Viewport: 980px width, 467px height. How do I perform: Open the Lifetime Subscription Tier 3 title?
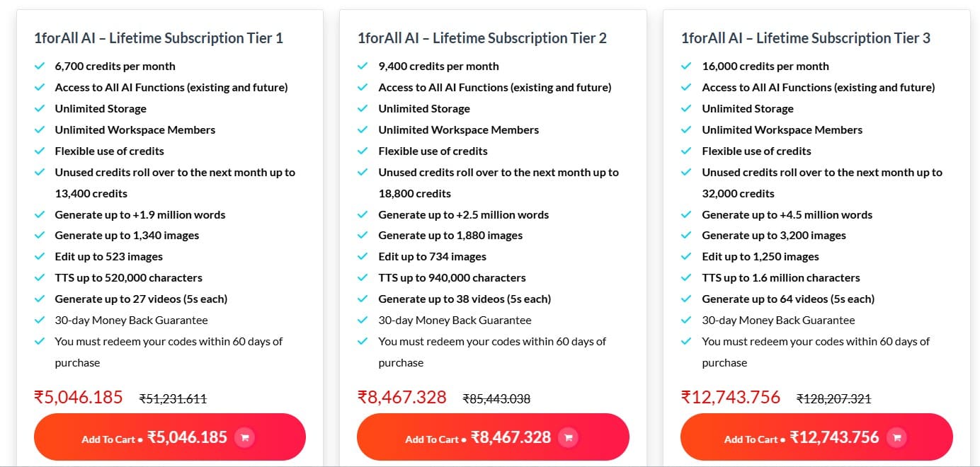click(806, 38)
